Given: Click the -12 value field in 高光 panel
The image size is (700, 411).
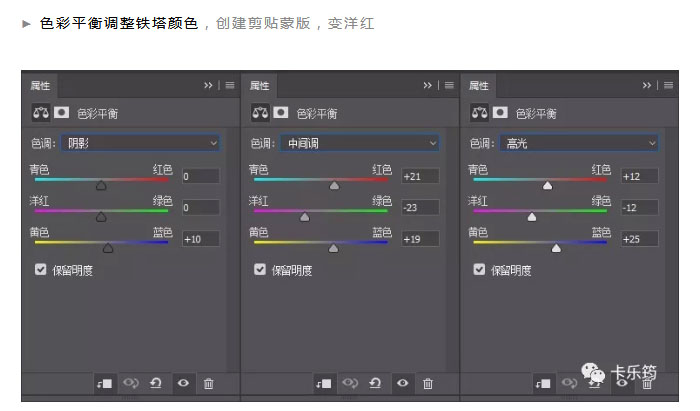Looking at the screenshot, I should pyautogui.click(x=639, y=208).
